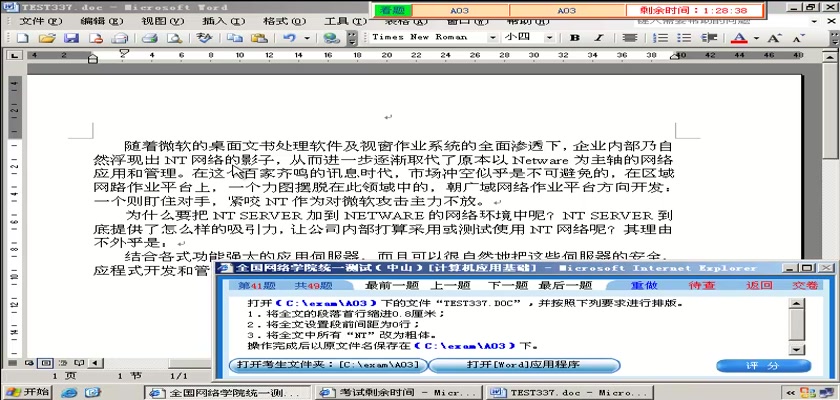The image size is (840, 400).
Task: Open the 小四 font size dropdown
Action: click(x=550, y=37)
